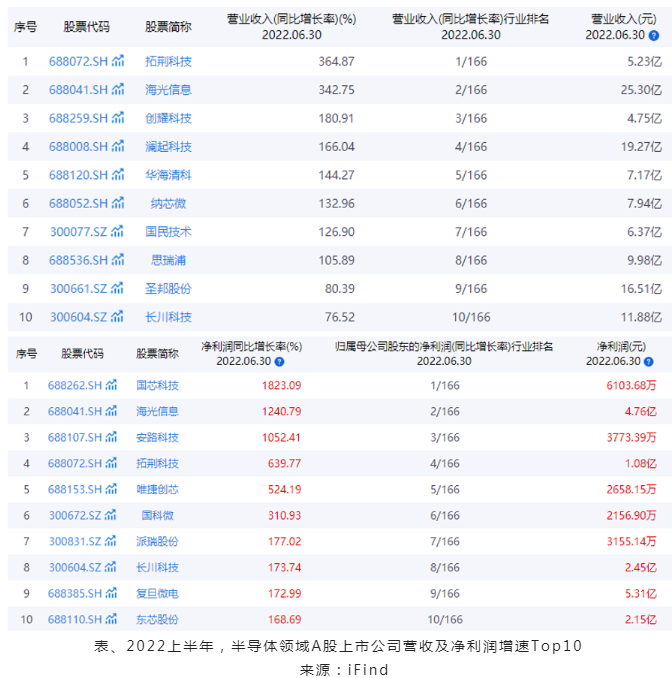This screenshot has height=678, width=672.
Task: Select revenue value 16.51亿
Action: point(641,288)
